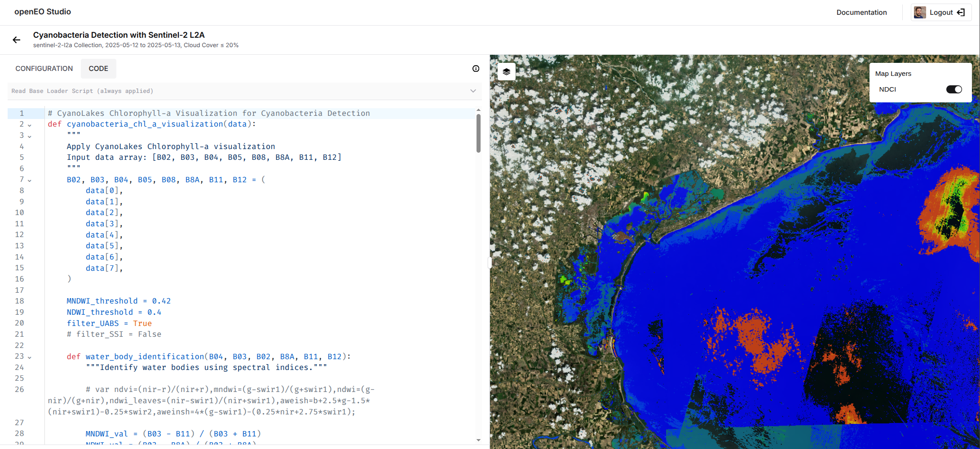The height and width of the screenshot is (449, 980).
Task: Open the Documentation page
Action: coord(862,12)
